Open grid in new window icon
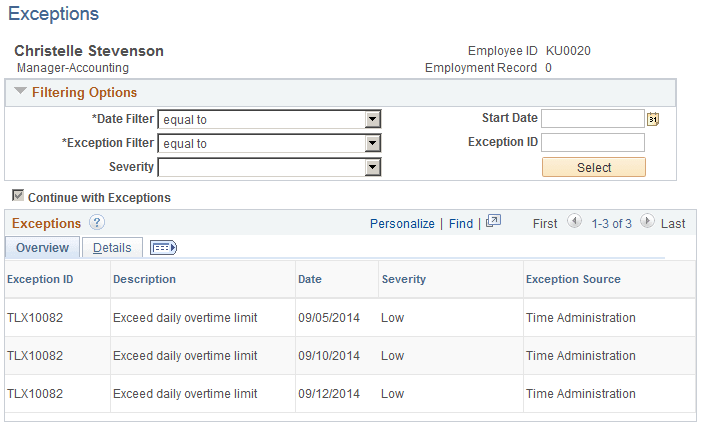 coord(493,221)
